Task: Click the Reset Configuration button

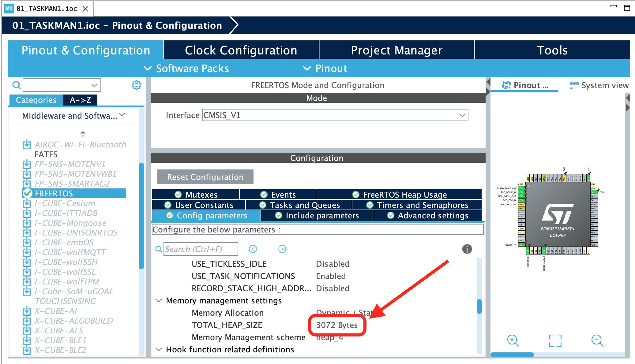Action: pos(205,177)
